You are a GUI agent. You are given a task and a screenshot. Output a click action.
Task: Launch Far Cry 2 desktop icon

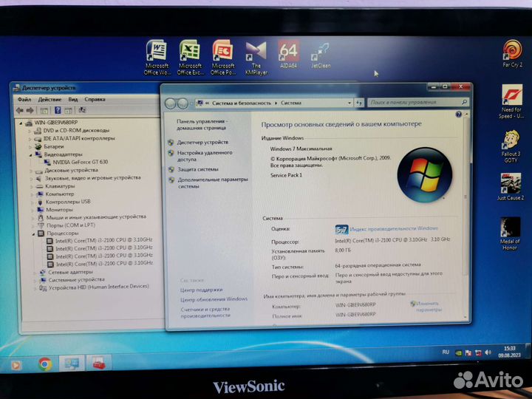(511, 50)
